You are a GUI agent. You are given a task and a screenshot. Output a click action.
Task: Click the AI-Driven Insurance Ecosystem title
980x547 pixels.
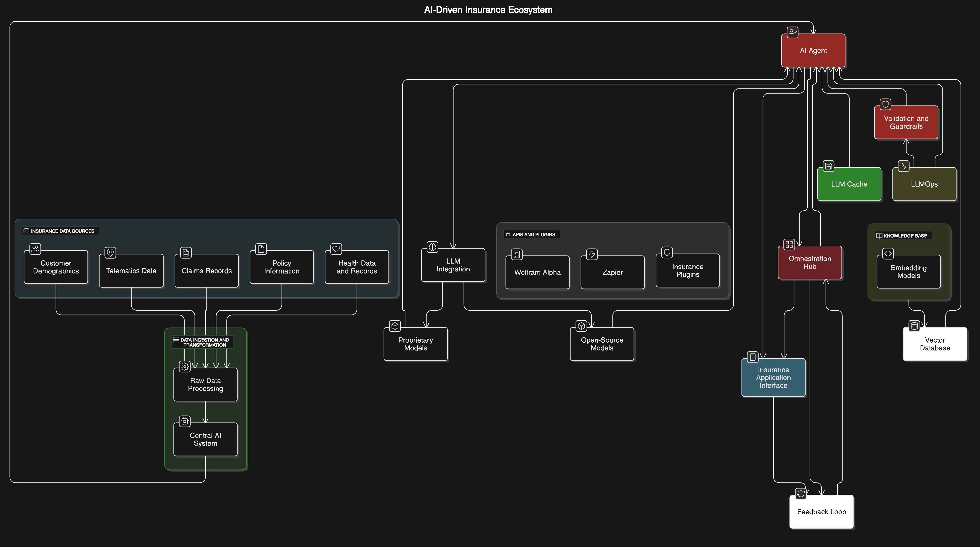[x=488, y=10]
